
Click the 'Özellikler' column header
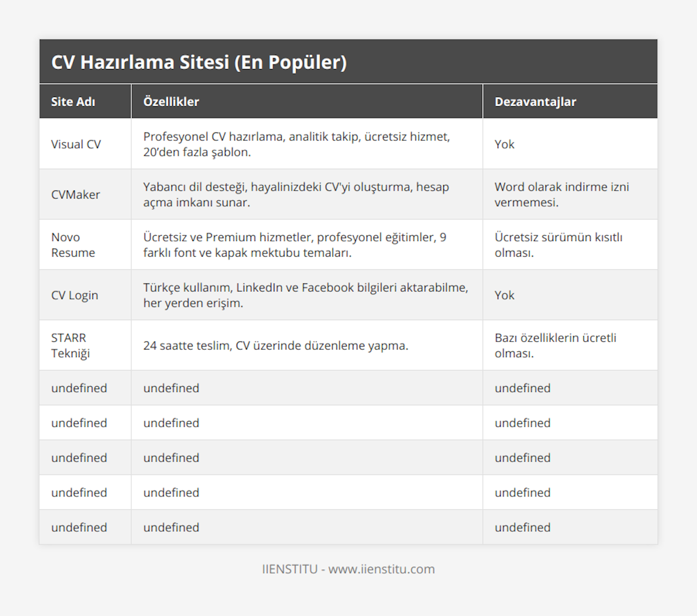pyautogui.click(x=171, y=102)
